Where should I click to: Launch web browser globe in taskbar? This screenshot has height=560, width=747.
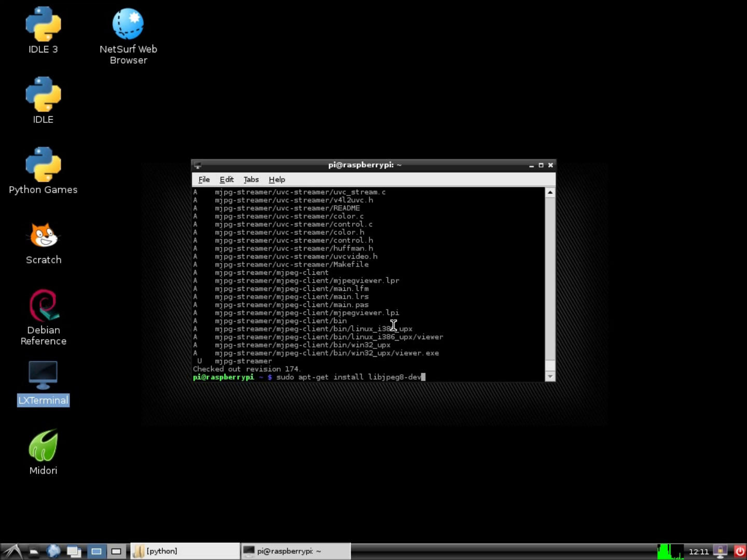[53, 551]
